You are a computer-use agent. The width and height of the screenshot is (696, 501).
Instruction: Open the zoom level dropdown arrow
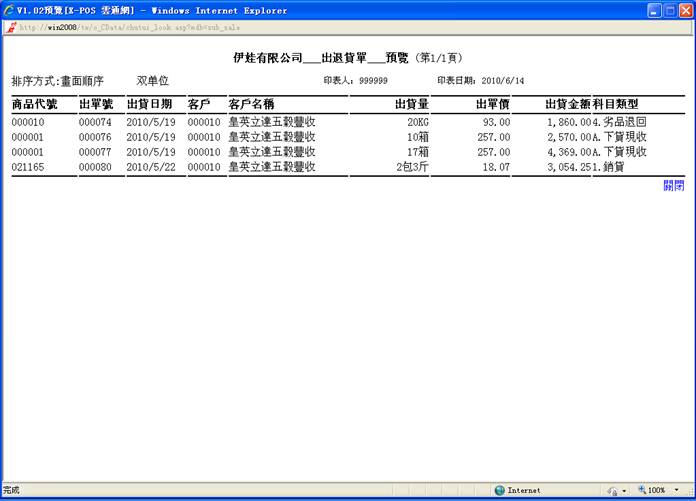tap(677, 491)
